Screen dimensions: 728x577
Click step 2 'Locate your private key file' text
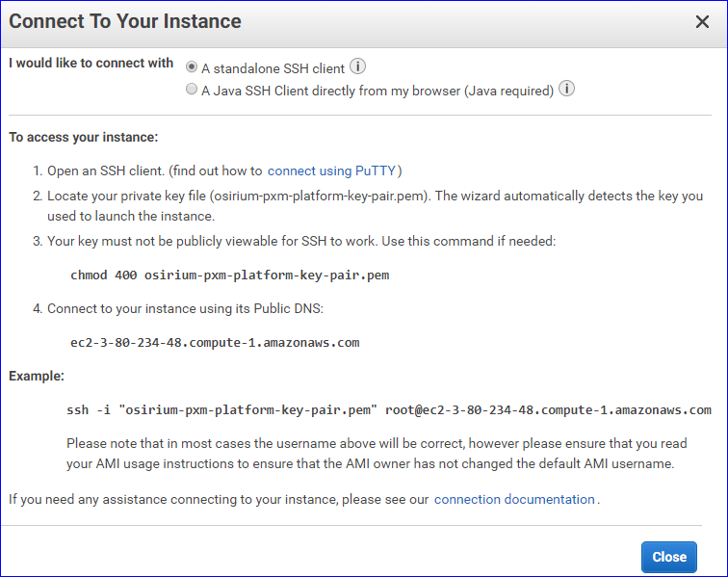tap(376, 197)
